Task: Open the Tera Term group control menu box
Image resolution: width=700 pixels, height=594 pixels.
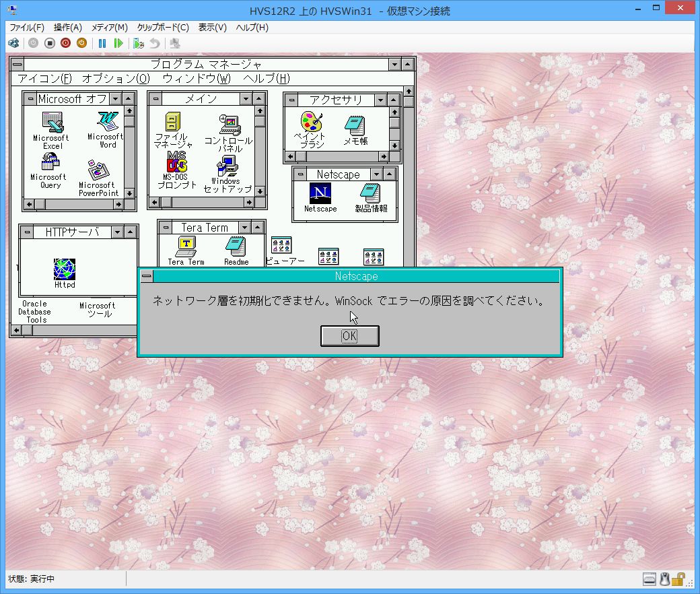Action: pos(166,228)
